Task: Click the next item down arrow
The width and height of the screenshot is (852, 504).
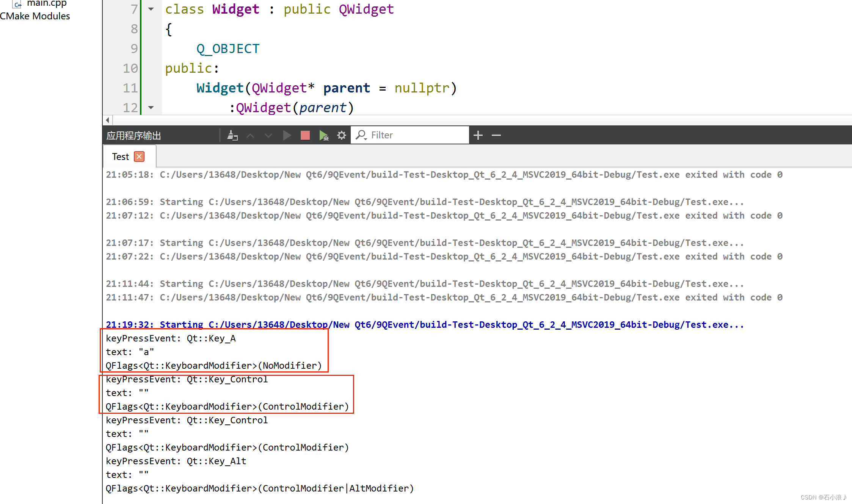Action: 268,135
